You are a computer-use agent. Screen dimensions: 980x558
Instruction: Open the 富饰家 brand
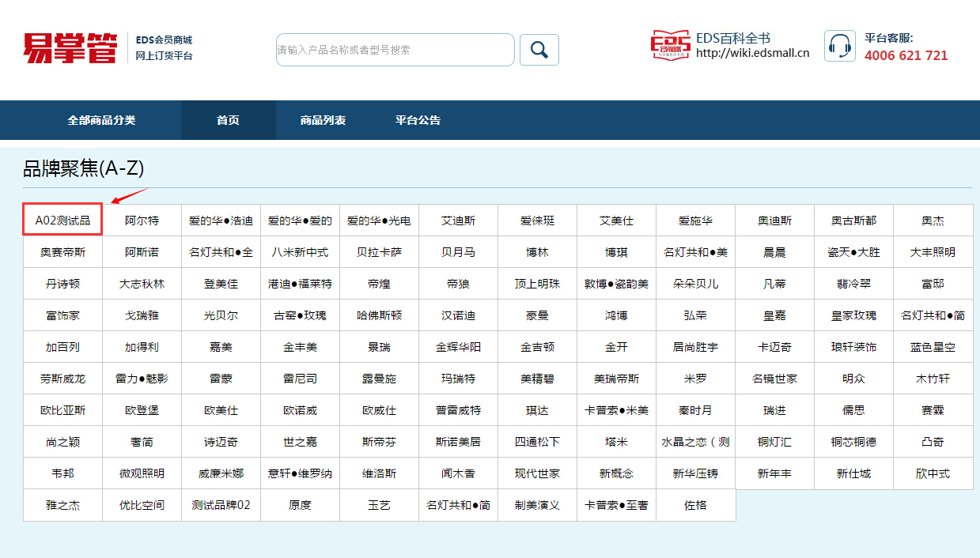tap(63, 315)
